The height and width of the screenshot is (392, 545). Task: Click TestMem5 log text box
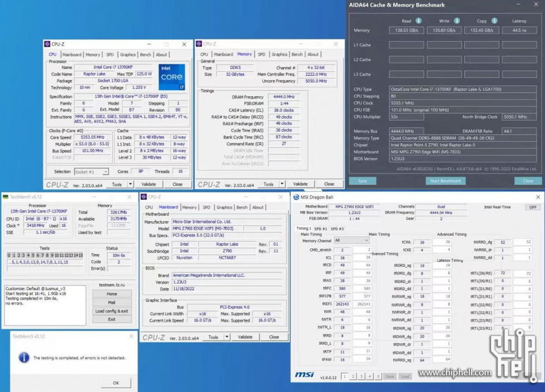click(45, 305)
